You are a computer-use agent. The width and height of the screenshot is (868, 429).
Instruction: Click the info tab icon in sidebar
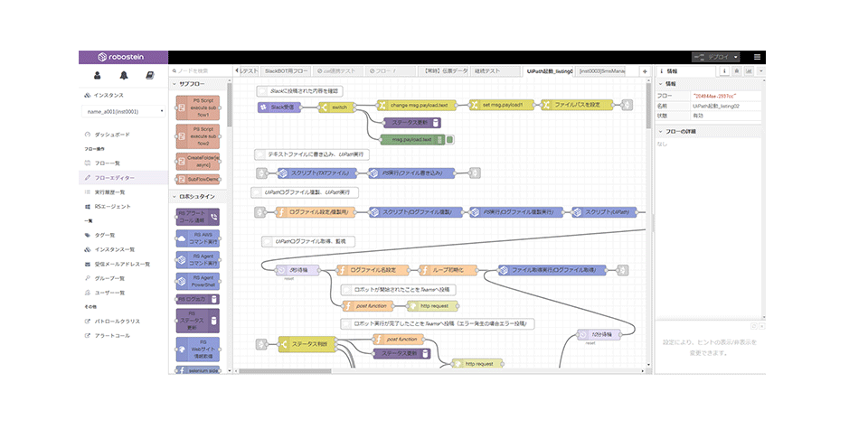pyautogui.click(x=724, y=71)
